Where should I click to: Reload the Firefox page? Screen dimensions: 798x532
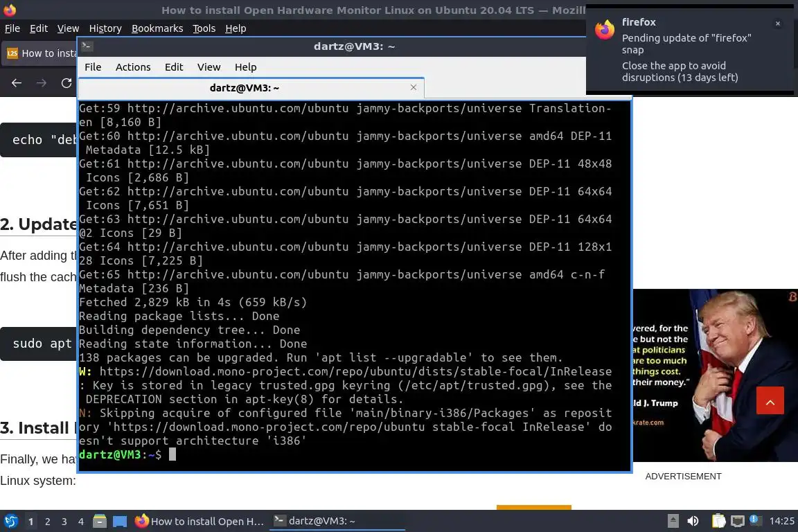pos(66,82)
